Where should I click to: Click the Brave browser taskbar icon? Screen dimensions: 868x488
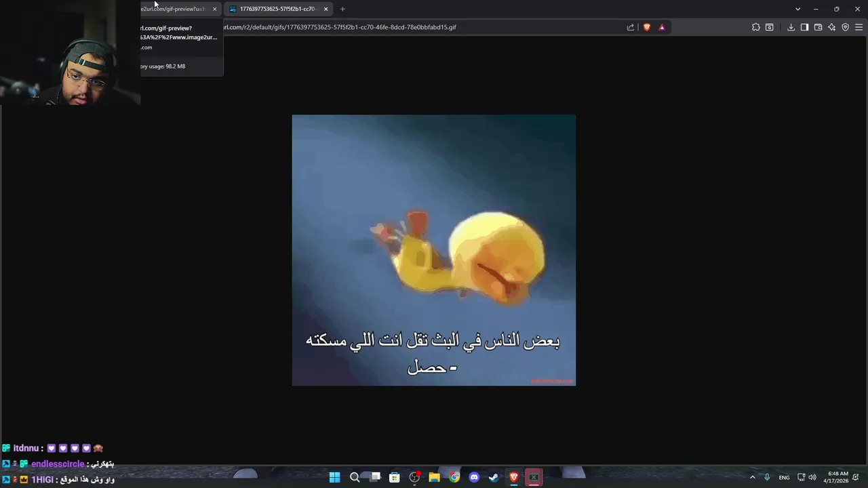(x=514, y=477)
